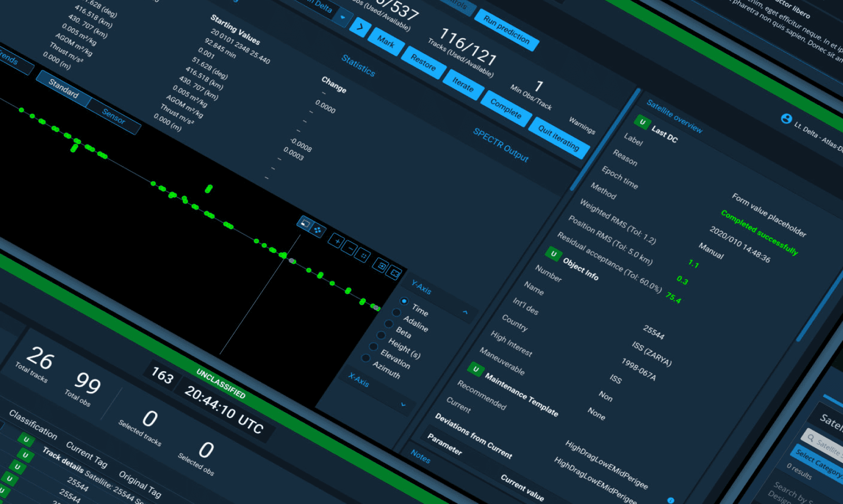
Task: Select the Elevation radio option
Action: [x=373, y=346]
